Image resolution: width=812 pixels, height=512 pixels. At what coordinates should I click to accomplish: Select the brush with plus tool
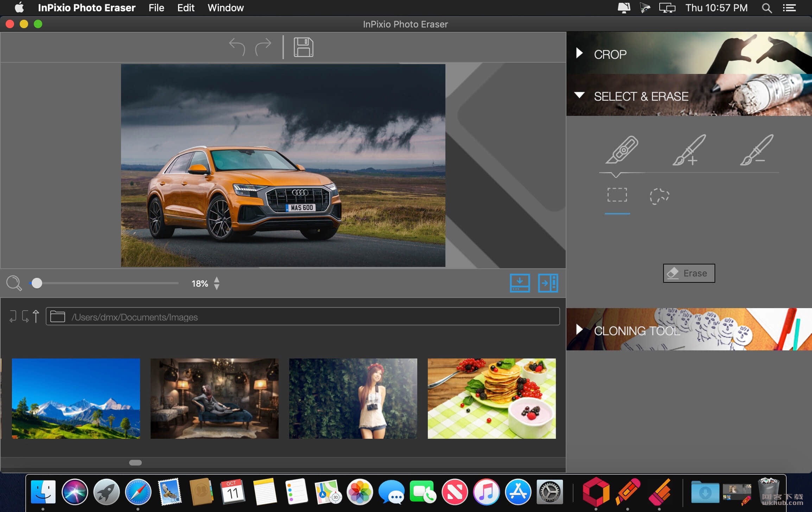point(689,150)
